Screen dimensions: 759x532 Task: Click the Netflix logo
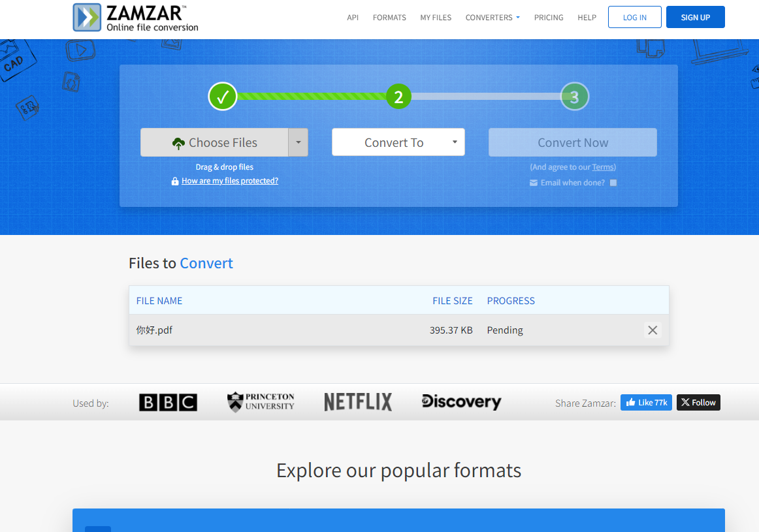[358, 402]
